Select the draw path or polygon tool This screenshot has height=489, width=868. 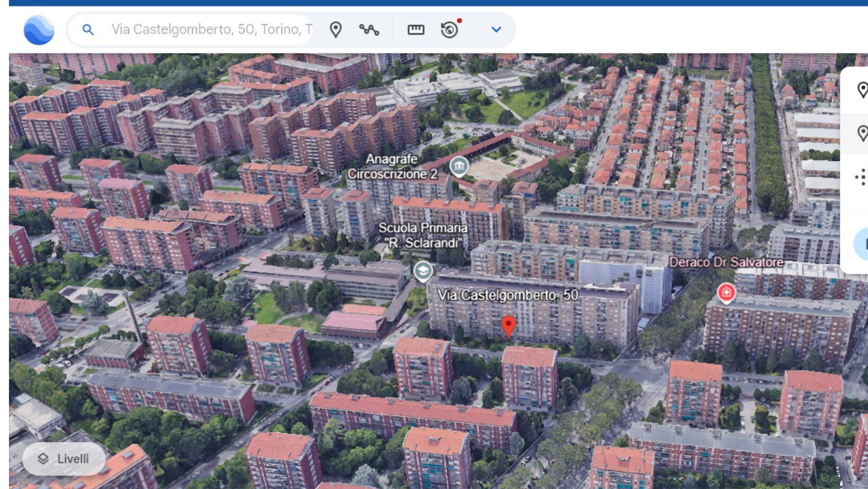click(x=369, y=30)
